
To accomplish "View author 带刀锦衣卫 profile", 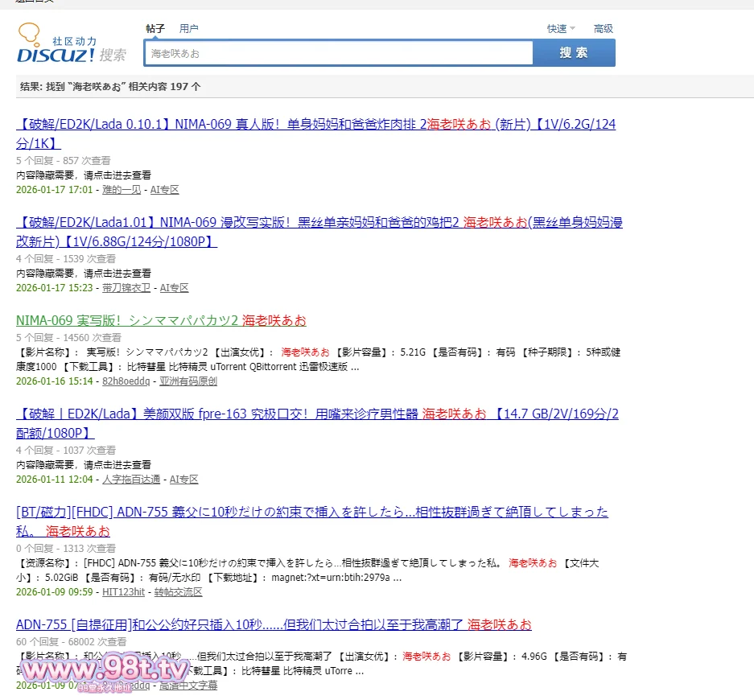I will (x=126, y=287).
